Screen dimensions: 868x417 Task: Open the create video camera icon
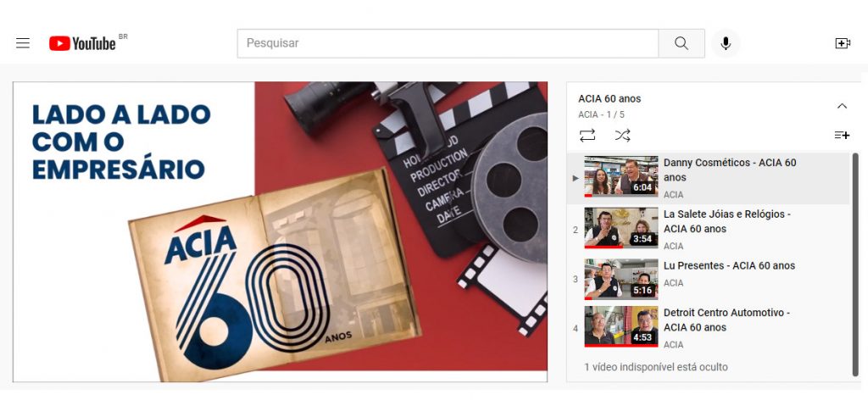(843, 43)
